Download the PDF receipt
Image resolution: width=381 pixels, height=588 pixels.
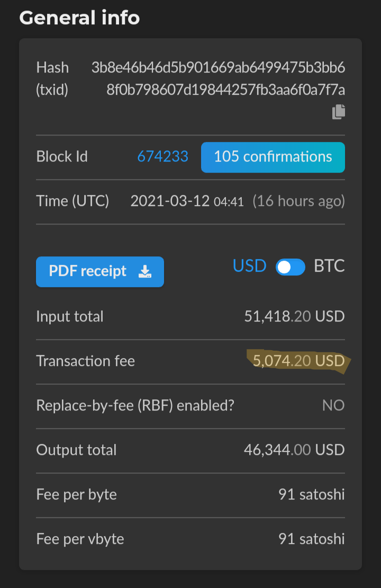[100, 272]
